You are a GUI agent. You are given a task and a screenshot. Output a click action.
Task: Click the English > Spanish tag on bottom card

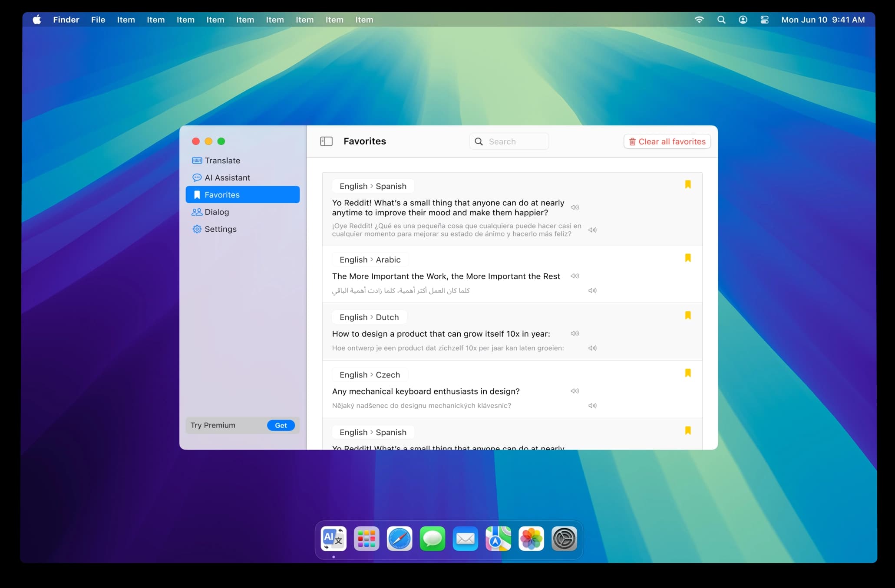pos(373,432)
